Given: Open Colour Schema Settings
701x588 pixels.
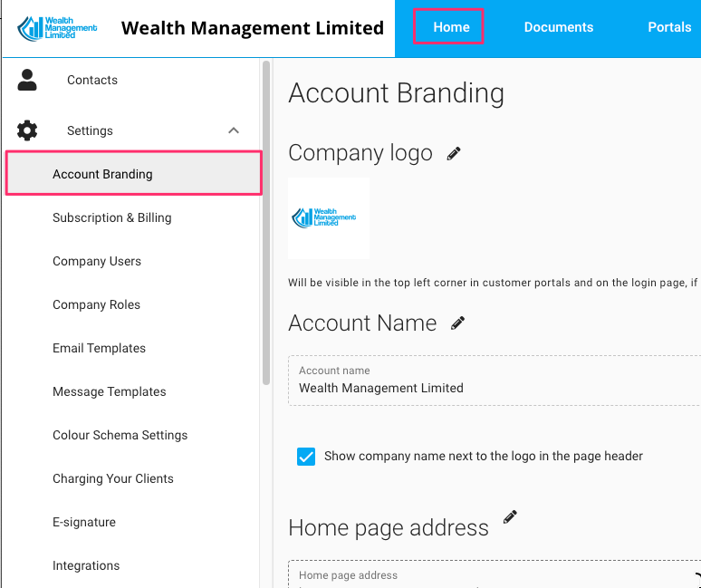Looking at the screenshot, I should tap(120, 435).
